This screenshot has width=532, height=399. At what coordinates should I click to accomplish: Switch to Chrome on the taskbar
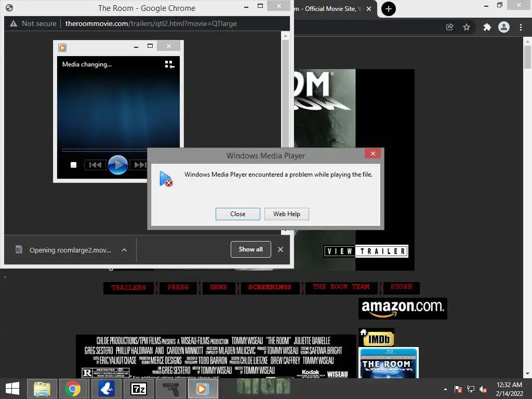pos(73,389)
